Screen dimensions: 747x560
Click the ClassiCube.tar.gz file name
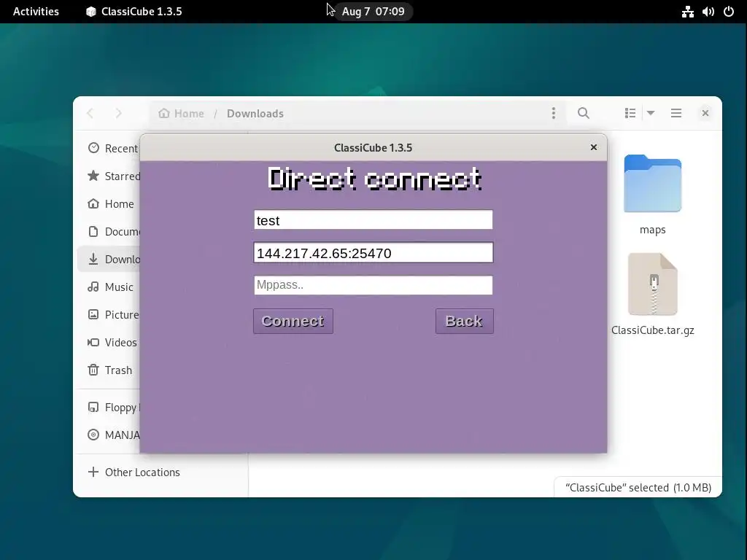[653, 330]
